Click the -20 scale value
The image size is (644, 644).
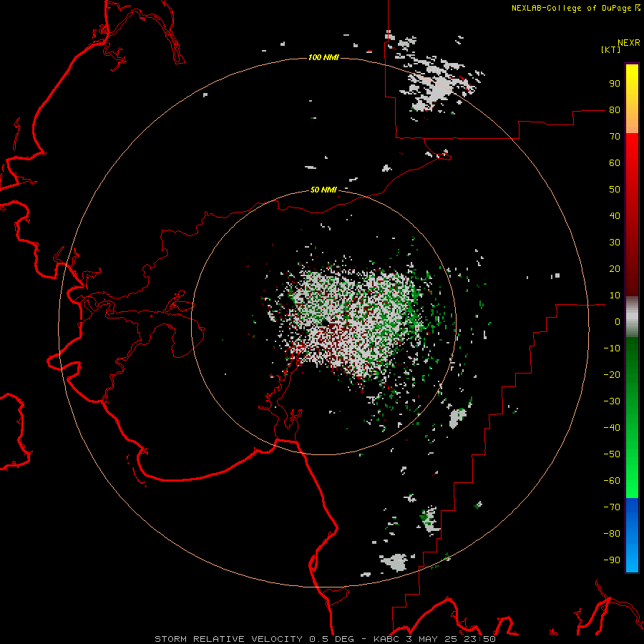pos(612,375)
